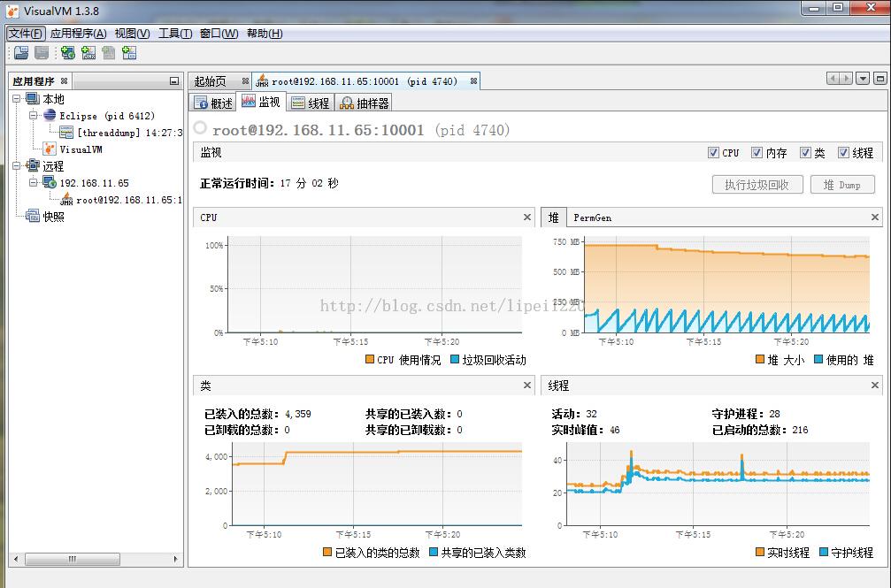Click the Local computer icon

[x=33, y=99]
